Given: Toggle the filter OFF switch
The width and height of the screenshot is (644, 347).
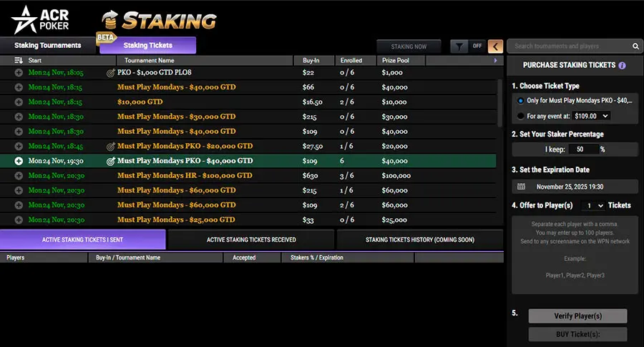Looking at the screenshot, I should pyautogui.click(x=477, y=46).
